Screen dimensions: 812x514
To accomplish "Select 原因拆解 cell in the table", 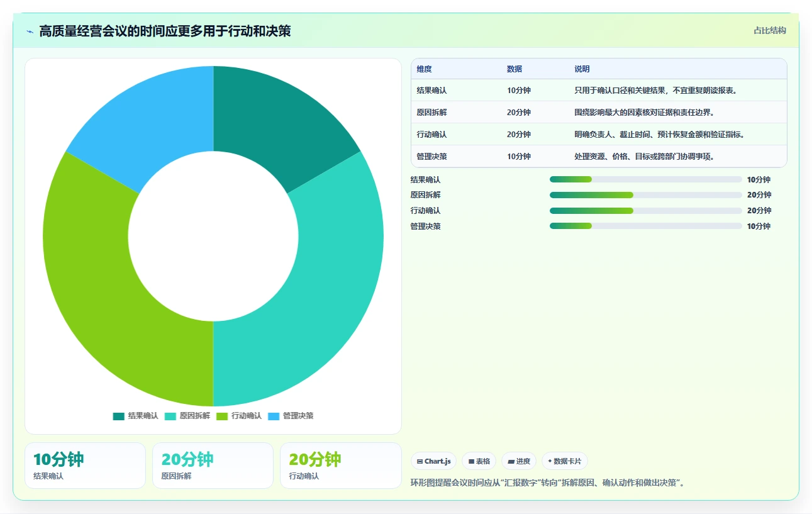I will point(431,113).
